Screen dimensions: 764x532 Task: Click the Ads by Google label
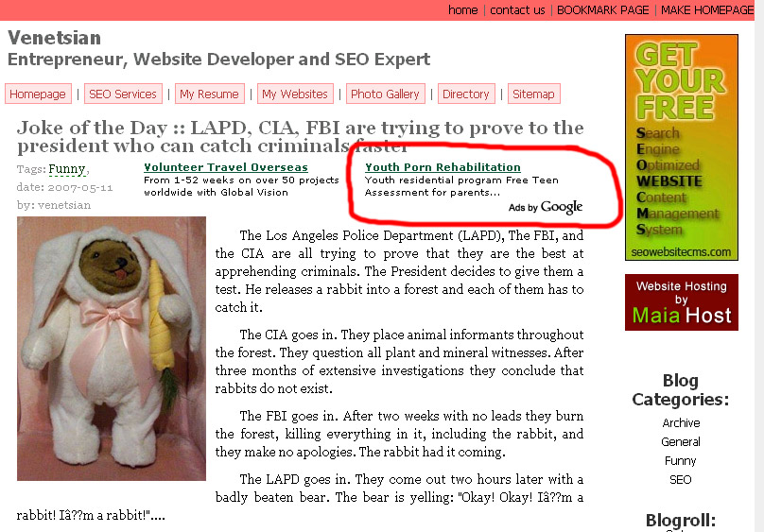tap(546, 207)
